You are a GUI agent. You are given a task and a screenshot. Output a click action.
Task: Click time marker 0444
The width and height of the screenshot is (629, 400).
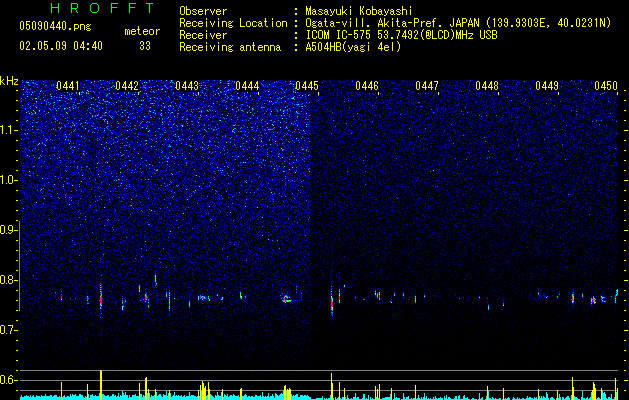point(247,86)
